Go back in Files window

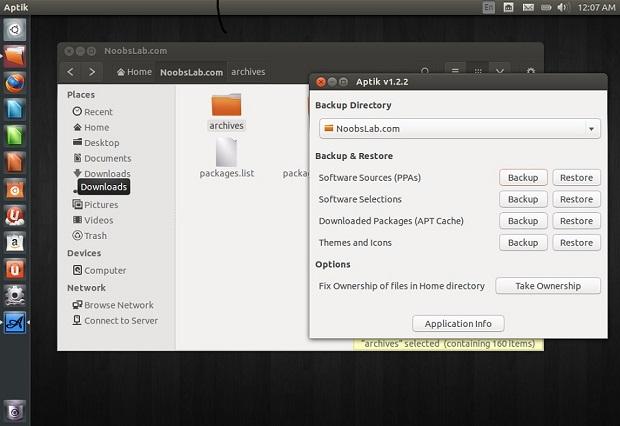click(x=71, y=72)
